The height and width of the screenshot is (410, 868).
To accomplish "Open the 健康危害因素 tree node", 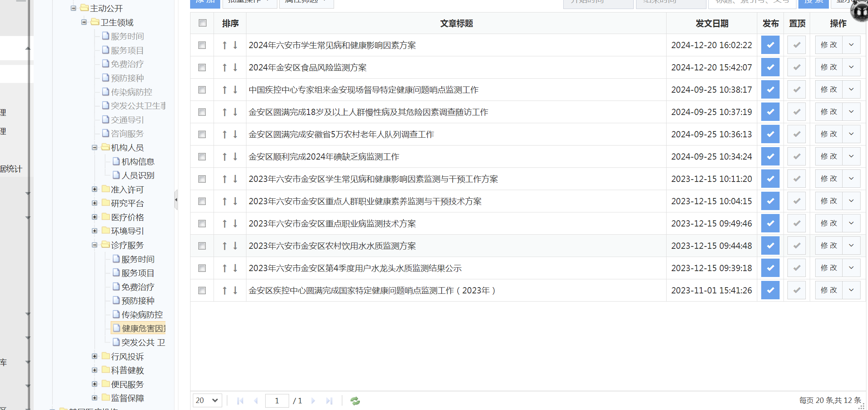I will tap(143, 328).
